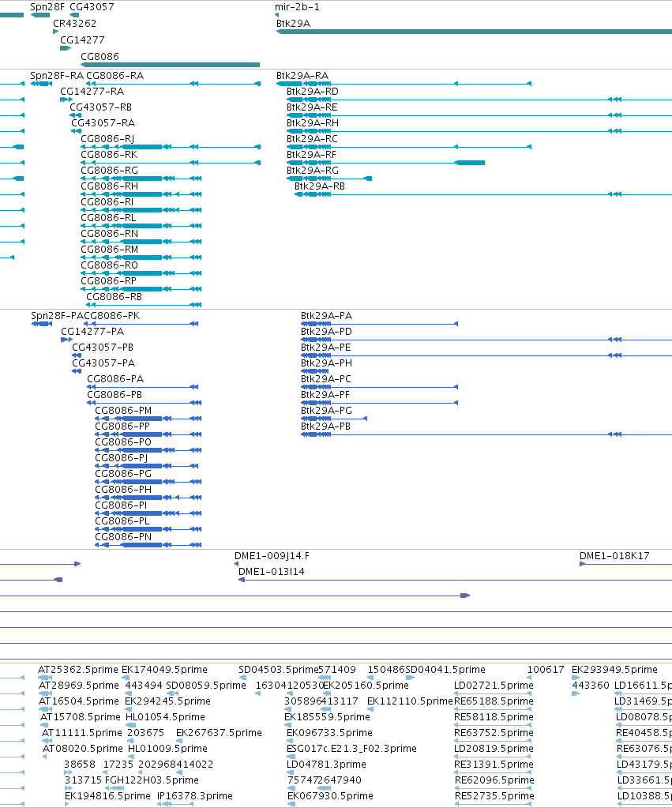Click protein Btk29A-PB label
This screenshot has width=672, height=808.
(x=325, y=427)
